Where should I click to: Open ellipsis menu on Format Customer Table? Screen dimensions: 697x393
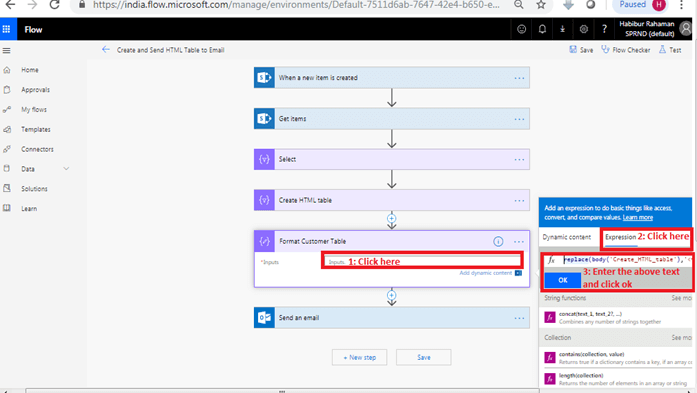coord(519,242)
